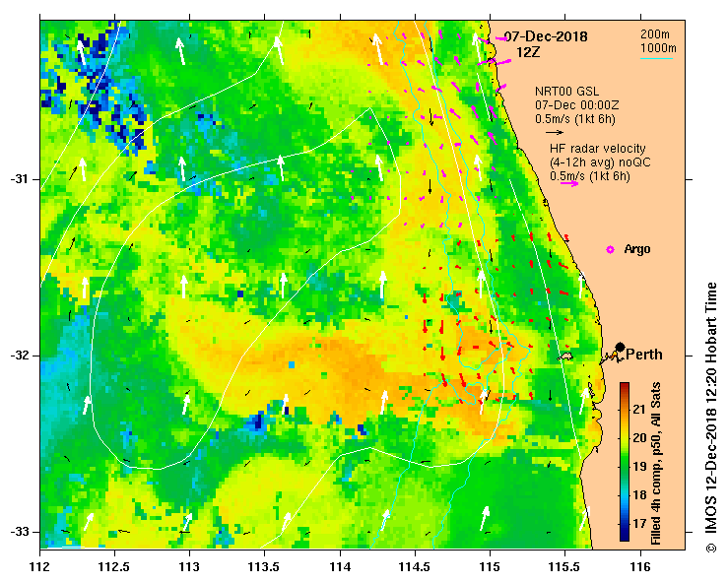This screenshot has height=583, width=728.
Task: Click the -31 latitude axis label
Action: [x=20, y=179]
